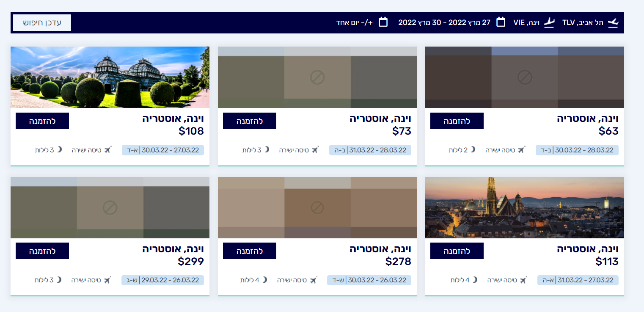The image size is (644, 312).
Task: Click the moon icon on the $278 card
Action: (x=265, y=280)
